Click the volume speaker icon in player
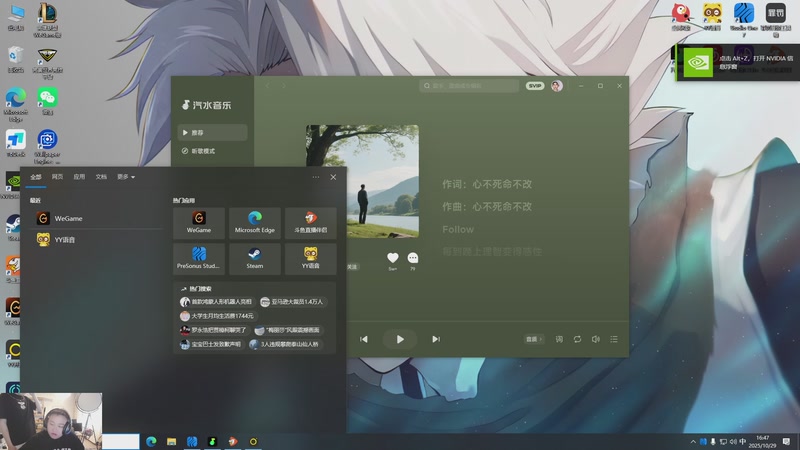The width and height of the screenshot is (800, 450). (x=595, y=339)
